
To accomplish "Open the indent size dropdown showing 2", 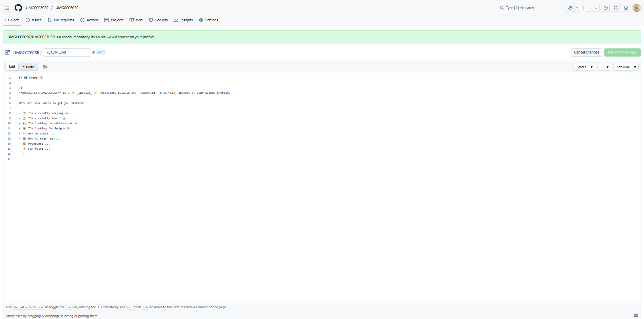I will tap(604, 67).
